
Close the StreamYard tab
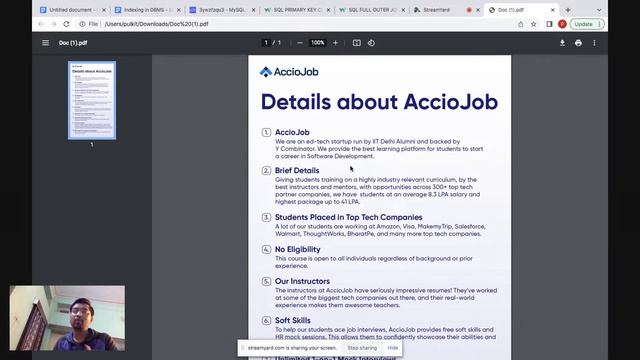(478, 10)
